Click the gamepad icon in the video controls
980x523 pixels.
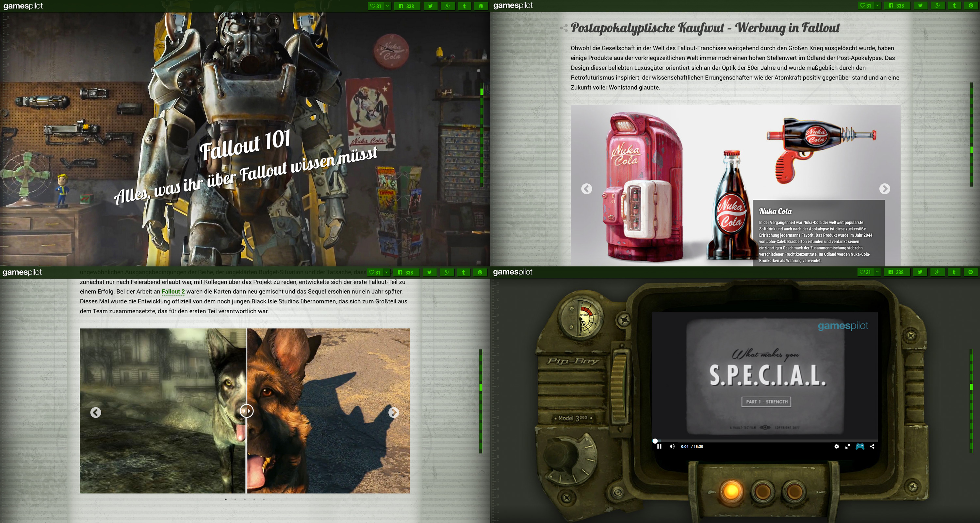(x=860, y=447)
